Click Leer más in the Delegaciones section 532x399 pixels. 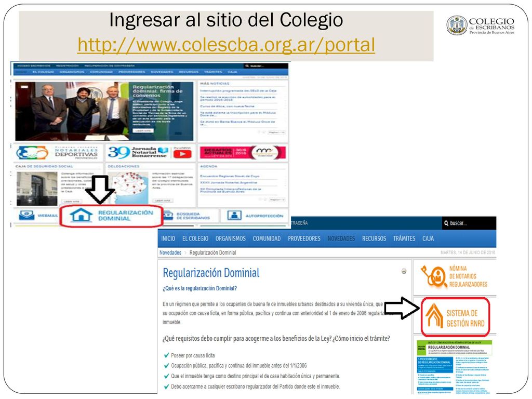(x=162, y=201)
